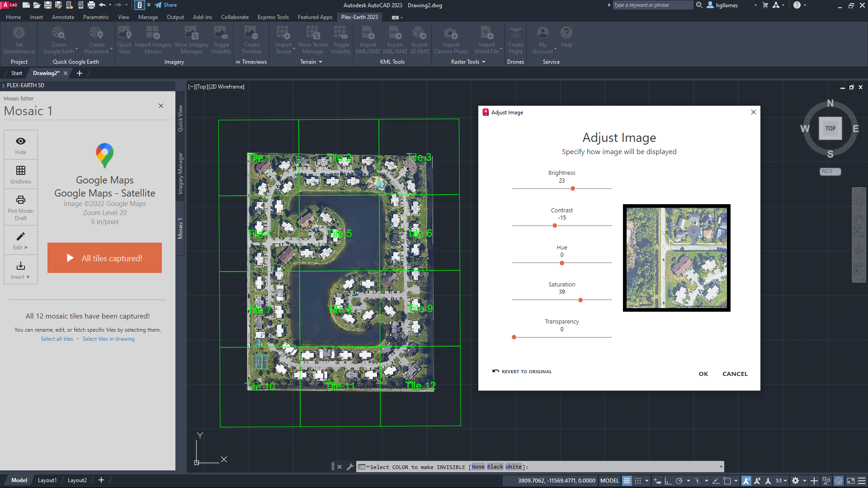Click the Pan hand tool in navigation bar
Image resolution: width=868 pixels, height=488 pixels.
tap(859, 220)
